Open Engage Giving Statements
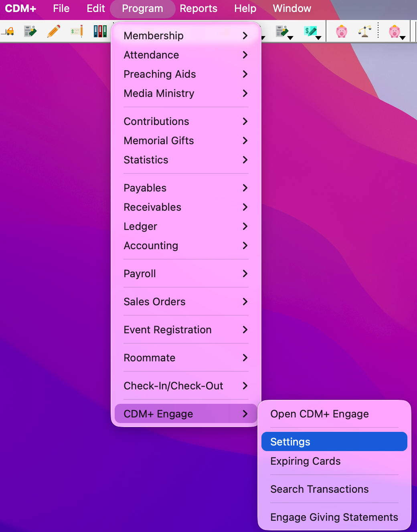 point(334,517)
